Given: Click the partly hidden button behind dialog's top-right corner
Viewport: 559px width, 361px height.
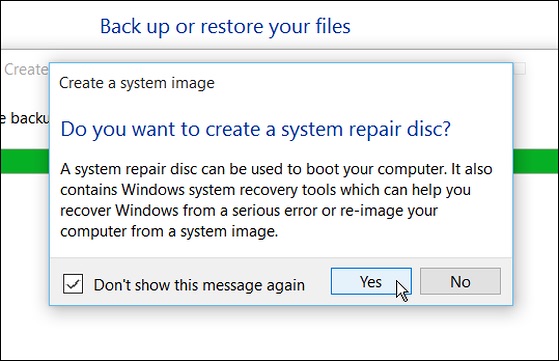Looking at the screenshot, I should tap(519, 69).
